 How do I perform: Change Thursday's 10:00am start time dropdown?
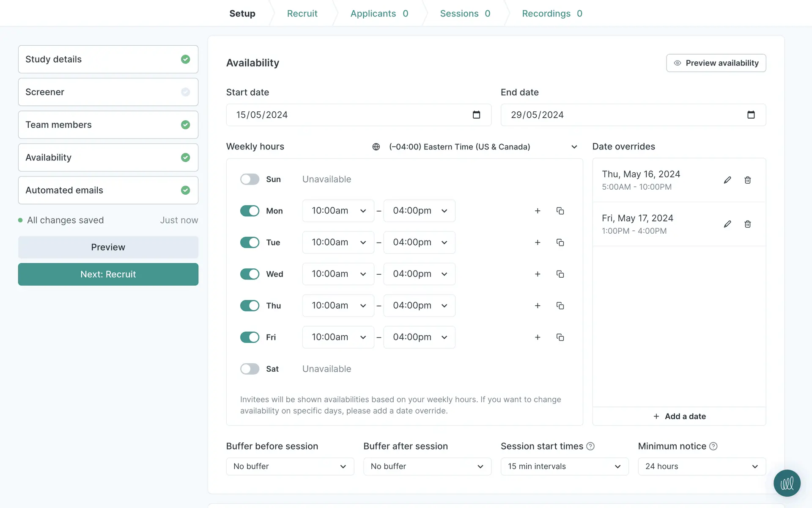click(338, 306)
